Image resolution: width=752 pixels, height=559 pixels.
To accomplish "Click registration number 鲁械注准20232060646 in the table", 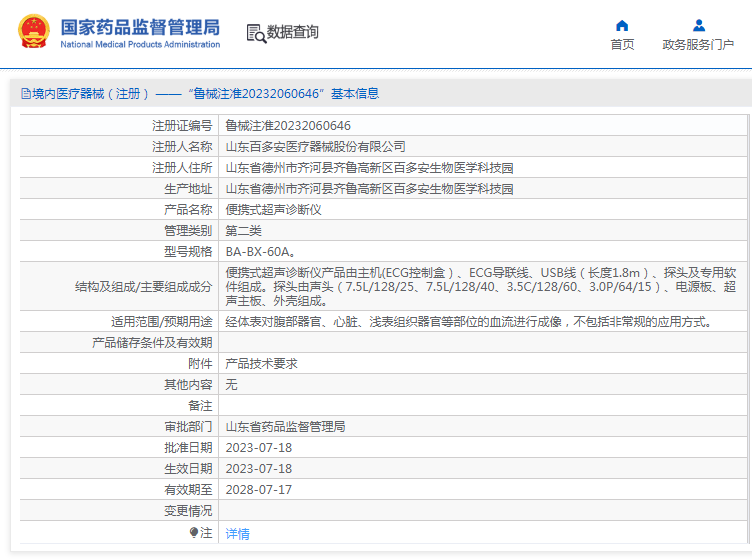I will tap(288, 125).
